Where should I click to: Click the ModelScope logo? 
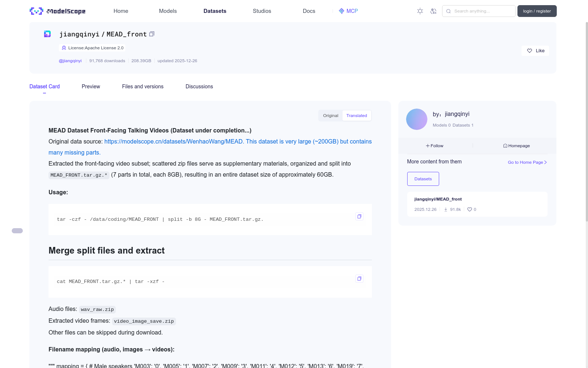tap(58, 11)
